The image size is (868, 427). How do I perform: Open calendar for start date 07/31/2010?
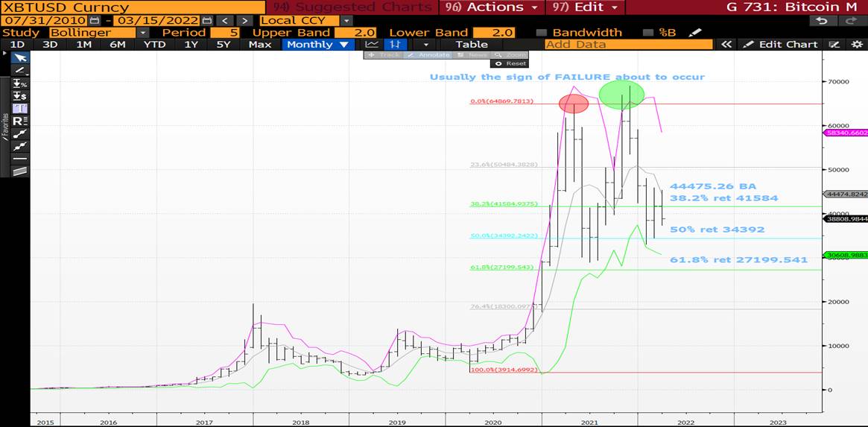95,20
